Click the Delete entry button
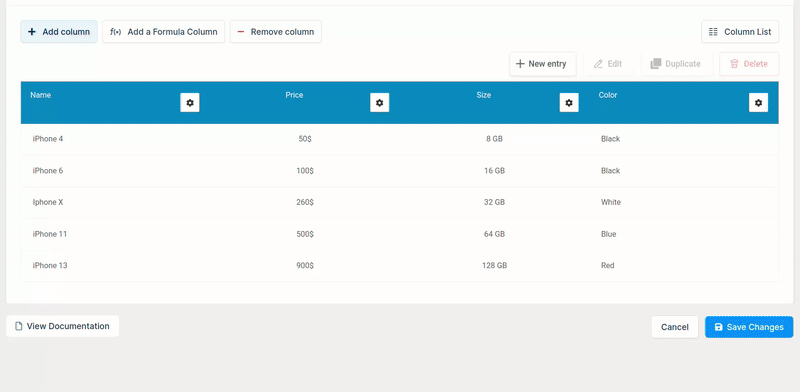Screen dimensions: 800x392 point(749,64)
